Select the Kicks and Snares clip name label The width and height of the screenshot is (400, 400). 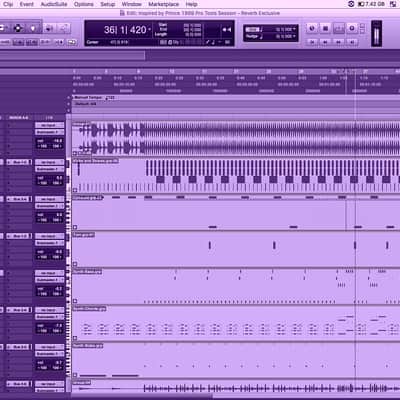pyautogui.click(x=95, y=161)
